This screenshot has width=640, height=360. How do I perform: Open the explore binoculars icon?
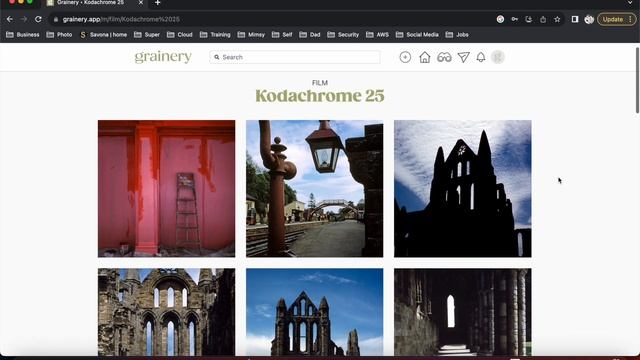[444, 57]
